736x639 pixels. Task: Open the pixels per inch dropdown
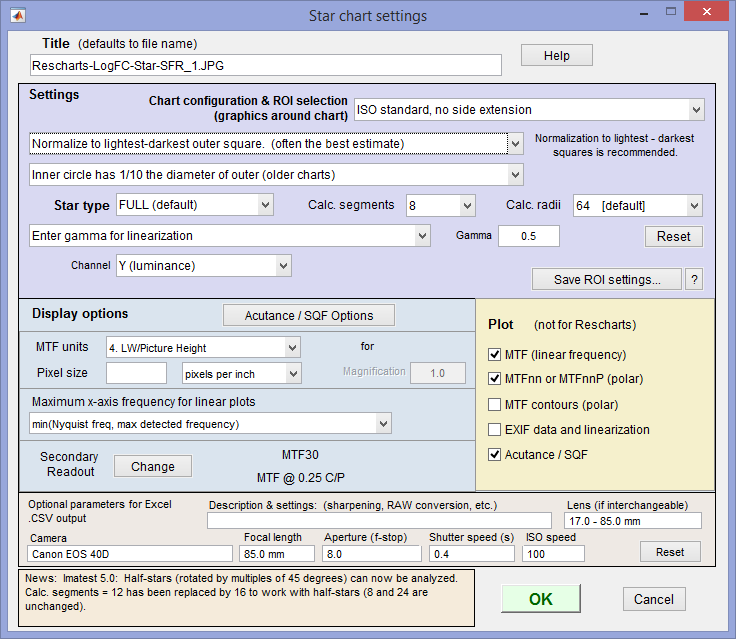pos(242,374)
